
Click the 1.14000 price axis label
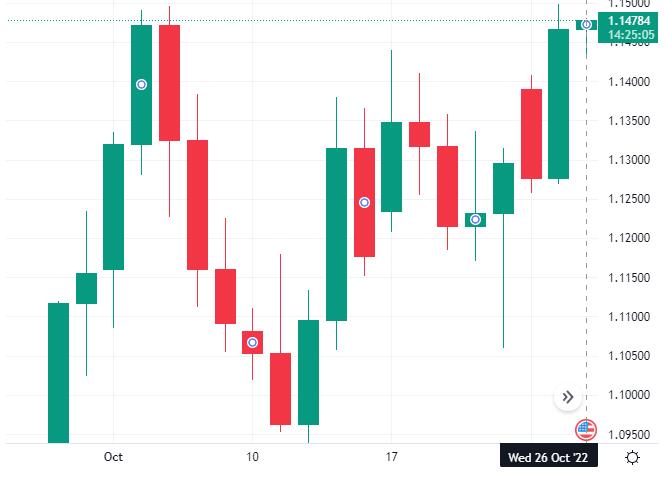630,81
